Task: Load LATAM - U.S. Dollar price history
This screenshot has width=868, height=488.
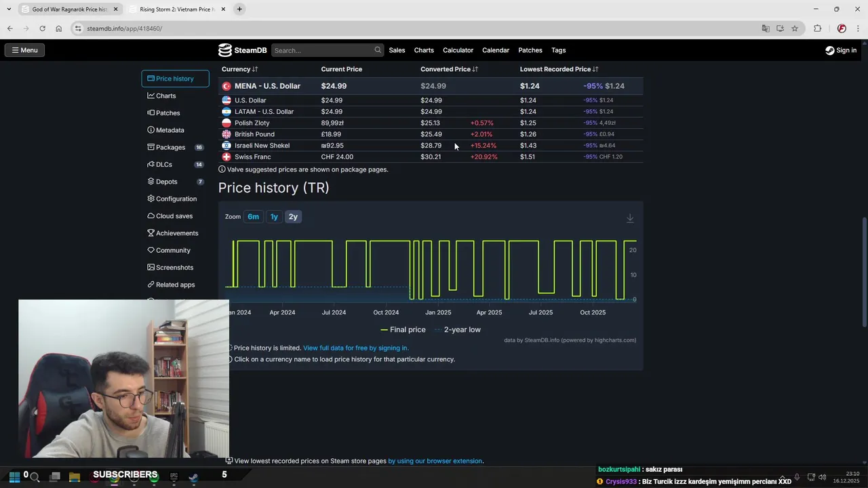Action: point(264,112)
